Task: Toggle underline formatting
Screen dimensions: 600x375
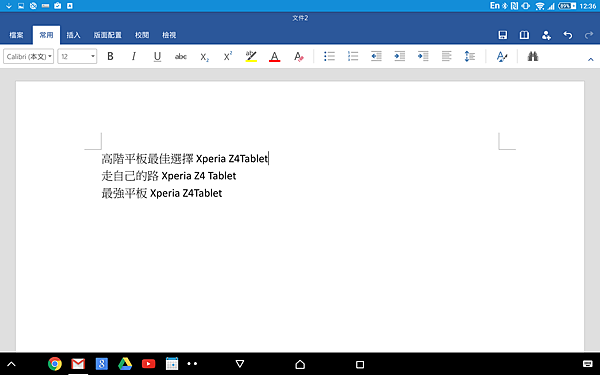Action: pyautogui.click(x=157, y=57)
